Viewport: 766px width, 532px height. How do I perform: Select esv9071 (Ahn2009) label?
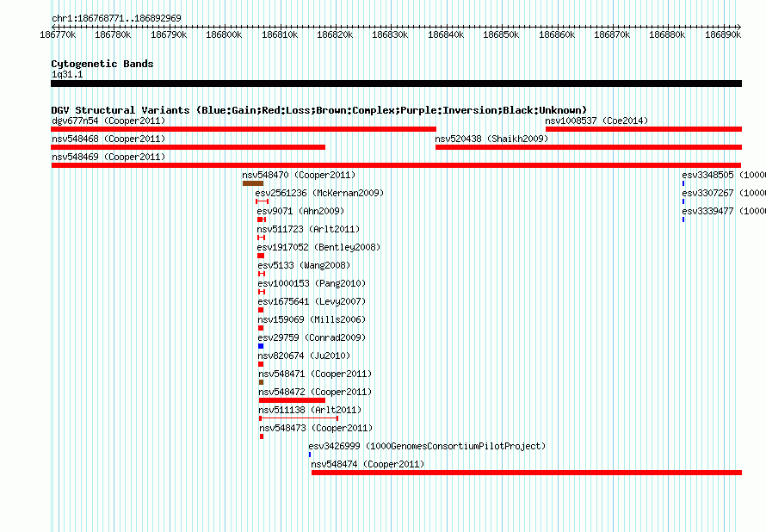pos(300,211)
